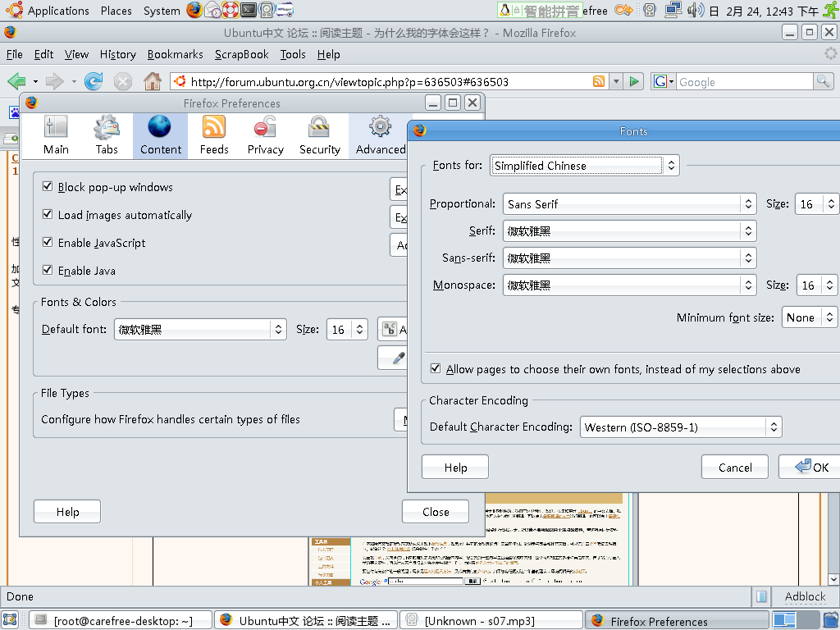This screenshot has height=630, width=840.
Task: Open the terminal launcher in top panel
Action: point(249,10)
